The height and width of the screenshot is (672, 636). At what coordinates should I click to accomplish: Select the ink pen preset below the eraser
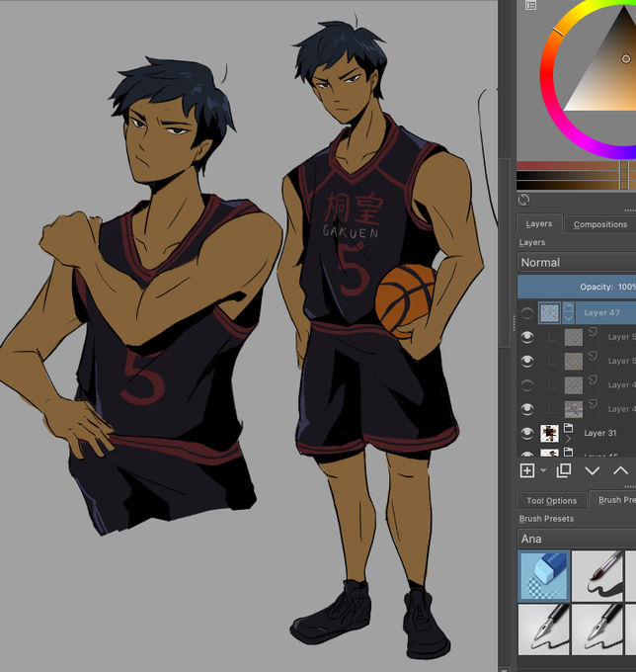(544, 629)
